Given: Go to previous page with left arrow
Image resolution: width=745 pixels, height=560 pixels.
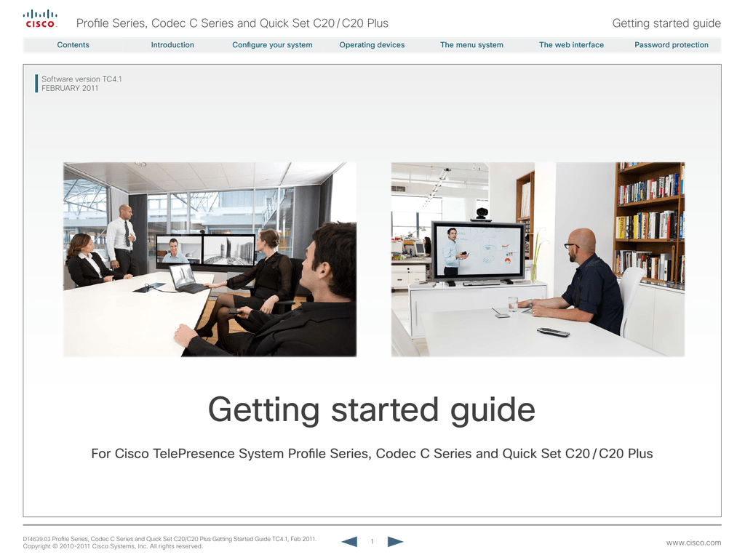Looking at the screenshot, I should [x=349, y=541].
